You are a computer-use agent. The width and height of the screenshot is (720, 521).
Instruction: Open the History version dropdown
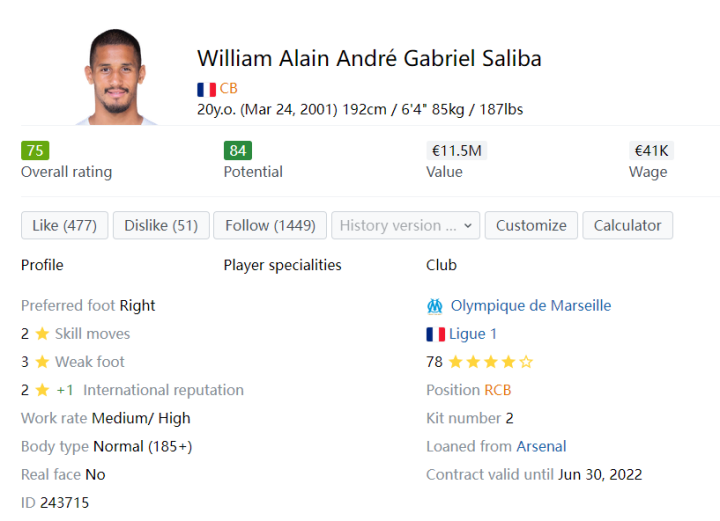pyautogui.click(x=406, y=225)
